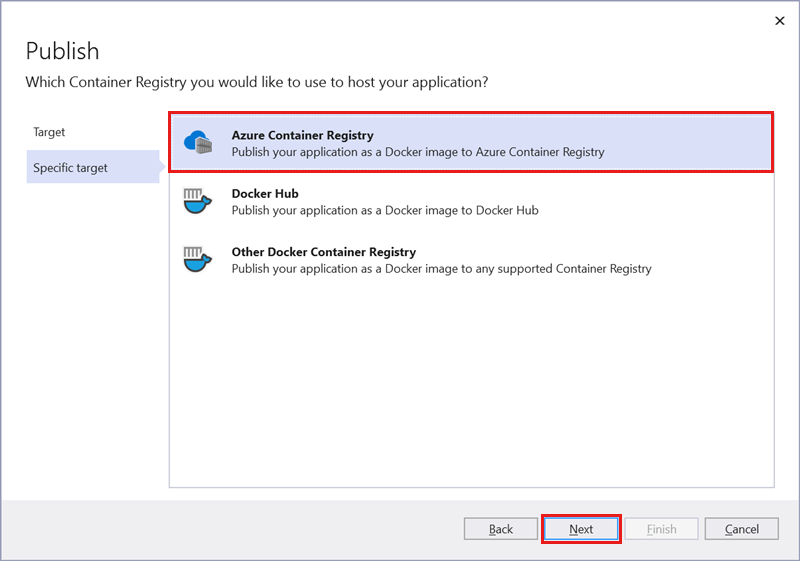
Task: Click the Finish button
Action: click(x=661, y=529)
